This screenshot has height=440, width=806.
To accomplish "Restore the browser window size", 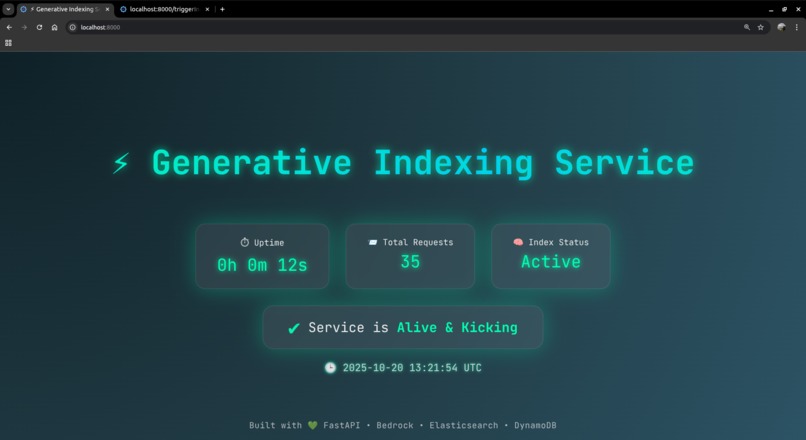I will [x=784, y=9].
